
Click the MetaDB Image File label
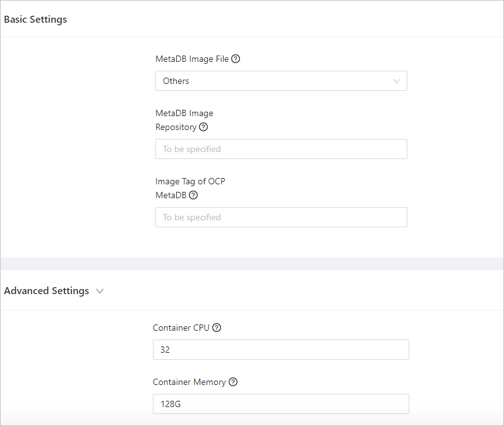tap(192, 59)
